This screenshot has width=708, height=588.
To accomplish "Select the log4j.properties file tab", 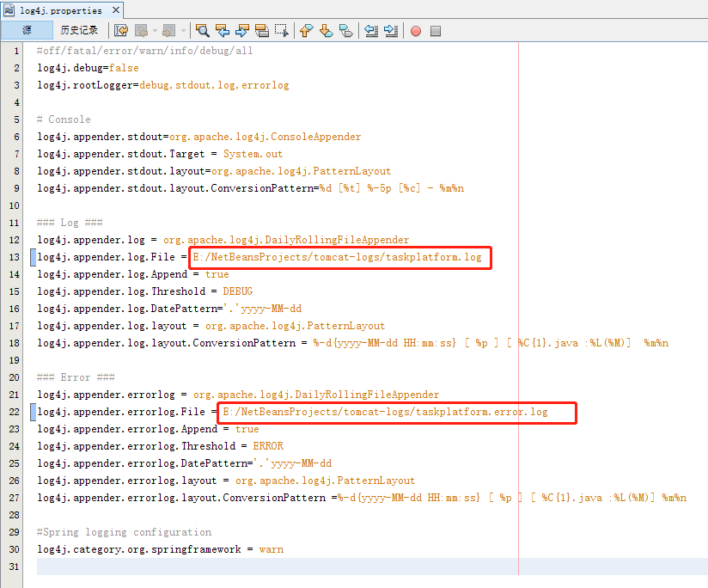I will pos(61,10).
